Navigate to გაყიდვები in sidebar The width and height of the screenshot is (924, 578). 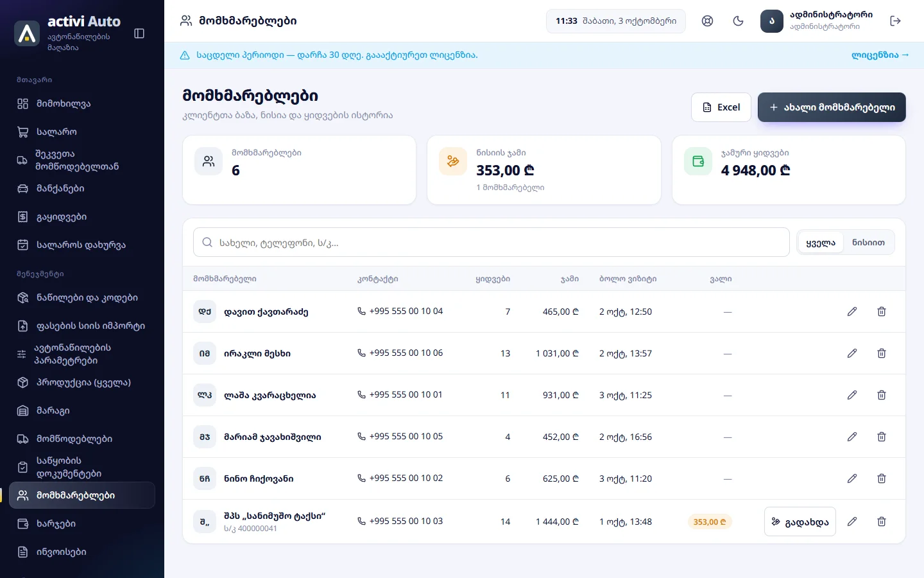(82, 217)
